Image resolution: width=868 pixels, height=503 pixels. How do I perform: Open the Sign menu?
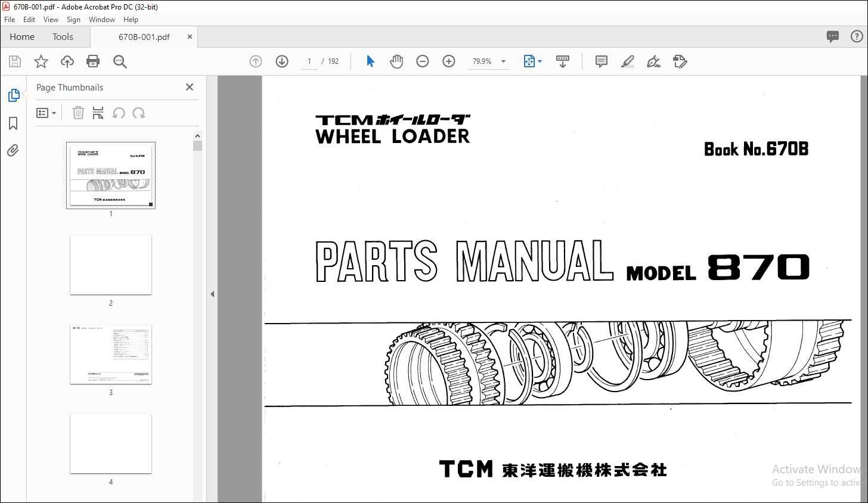coord(73,20)
